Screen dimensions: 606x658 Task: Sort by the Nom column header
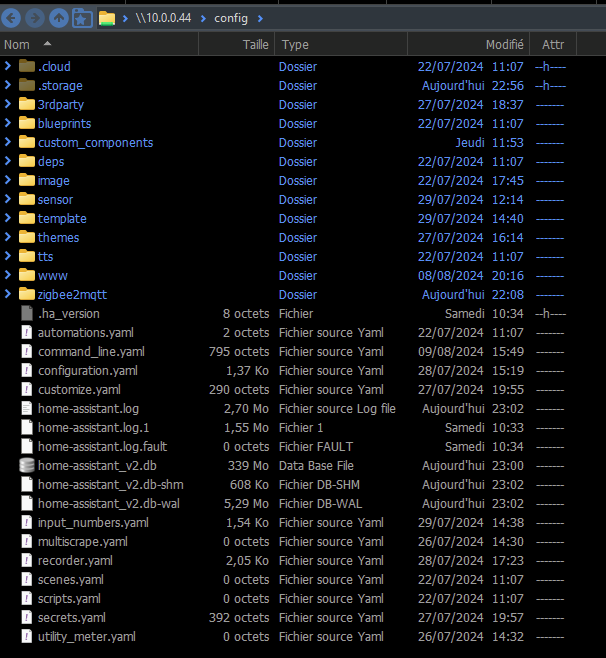pos(18,45)
